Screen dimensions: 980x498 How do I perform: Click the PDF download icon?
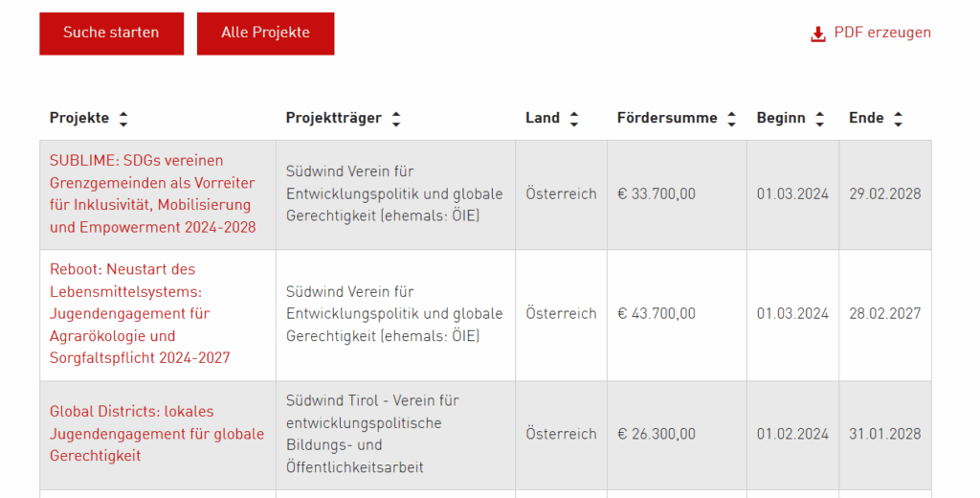[x=817, y=34]
